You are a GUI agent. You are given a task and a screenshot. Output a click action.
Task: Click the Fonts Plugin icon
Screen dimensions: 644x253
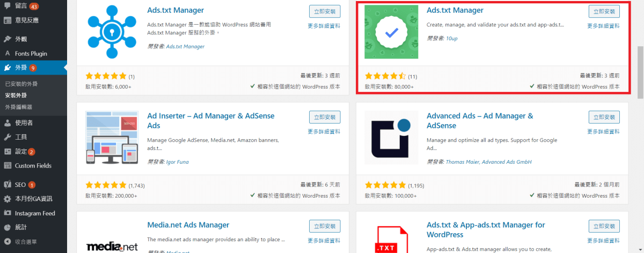(x=8, y=53)
